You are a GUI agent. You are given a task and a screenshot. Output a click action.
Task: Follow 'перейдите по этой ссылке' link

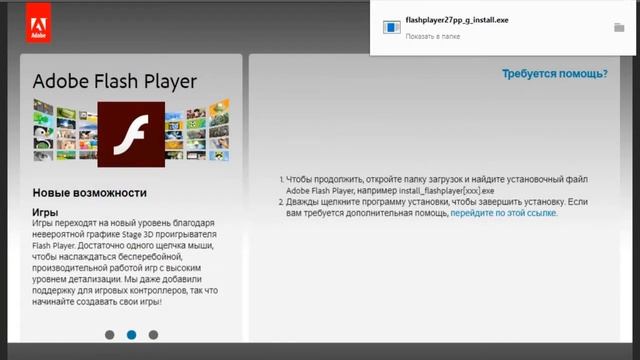click(x=504, y=213)
